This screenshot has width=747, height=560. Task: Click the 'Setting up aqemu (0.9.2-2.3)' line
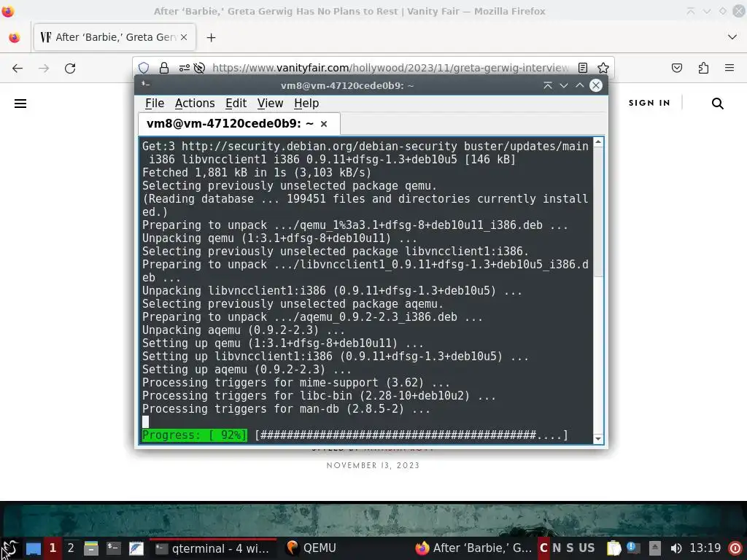(247, 370)
